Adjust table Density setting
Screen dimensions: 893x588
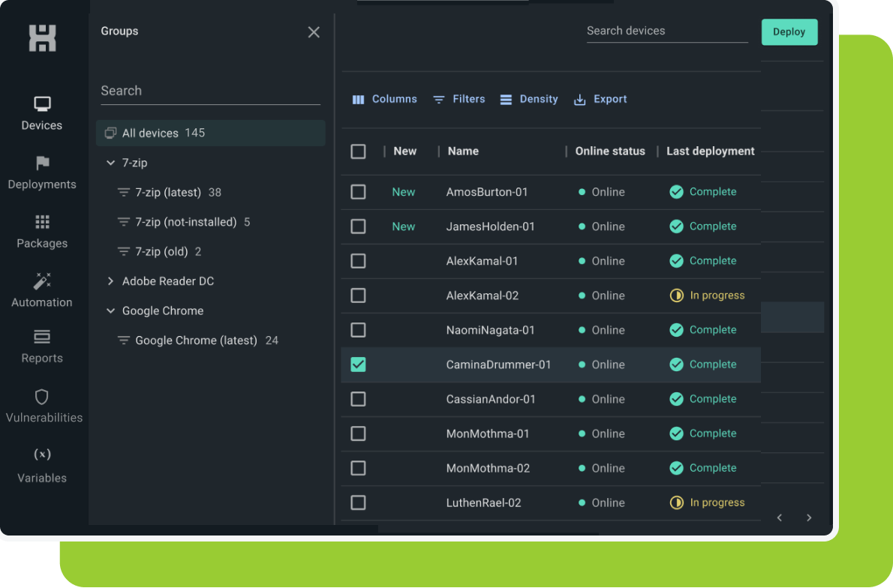point(529,98)
